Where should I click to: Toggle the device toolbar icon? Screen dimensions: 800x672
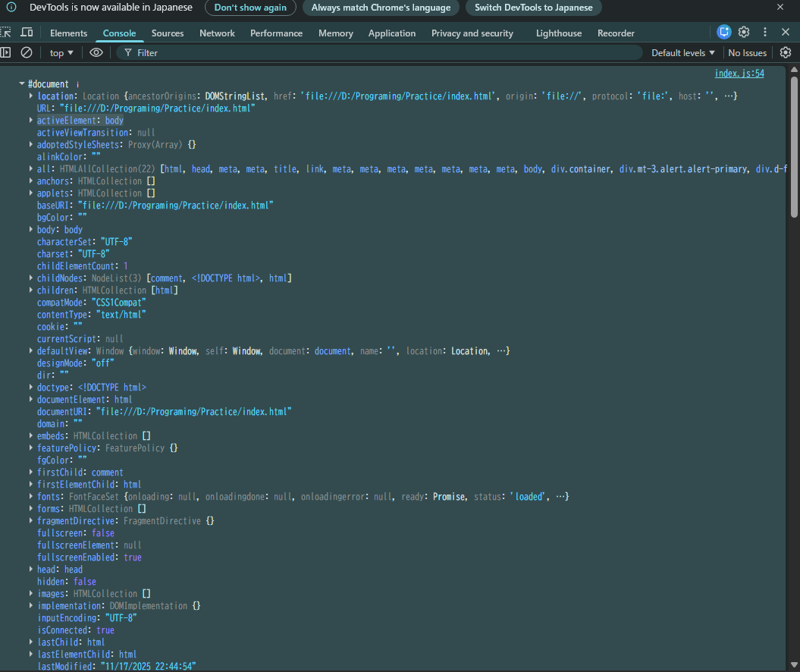27,33
